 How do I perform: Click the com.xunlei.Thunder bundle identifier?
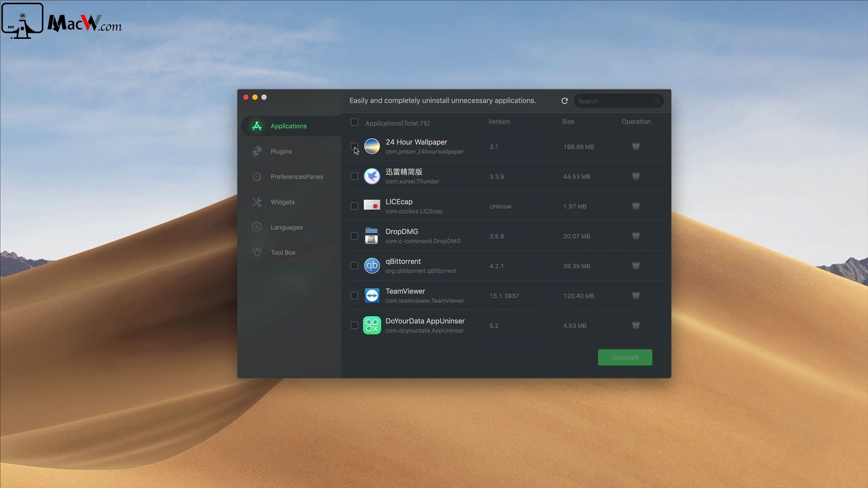click(x=412, y=181)
